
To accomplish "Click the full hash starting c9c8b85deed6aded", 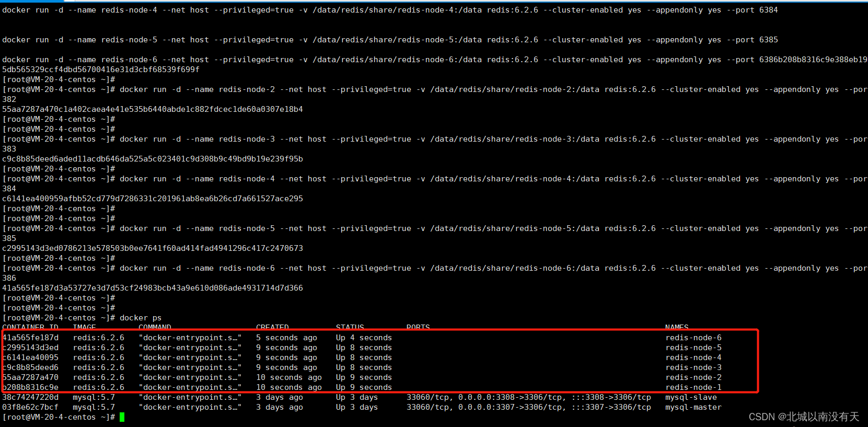I will [153, 159].
